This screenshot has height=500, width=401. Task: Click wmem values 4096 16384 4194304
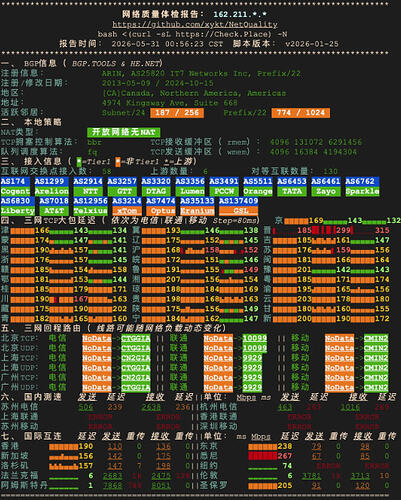tap(313, 152)
